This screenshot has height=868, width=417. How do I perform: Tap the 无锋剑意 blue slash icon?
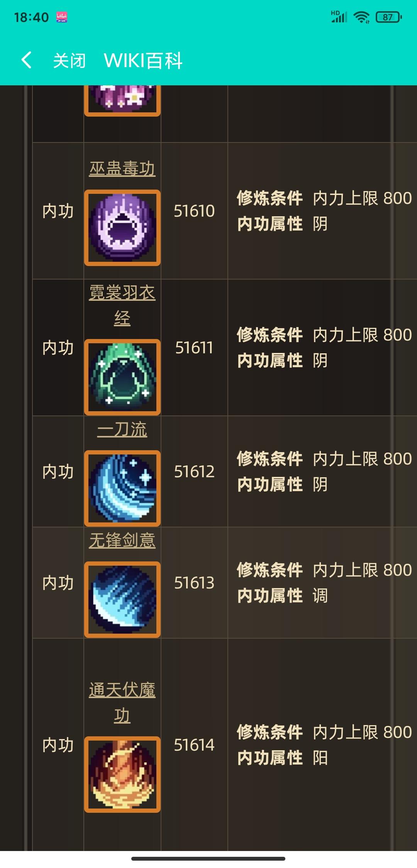pos(122,599)
